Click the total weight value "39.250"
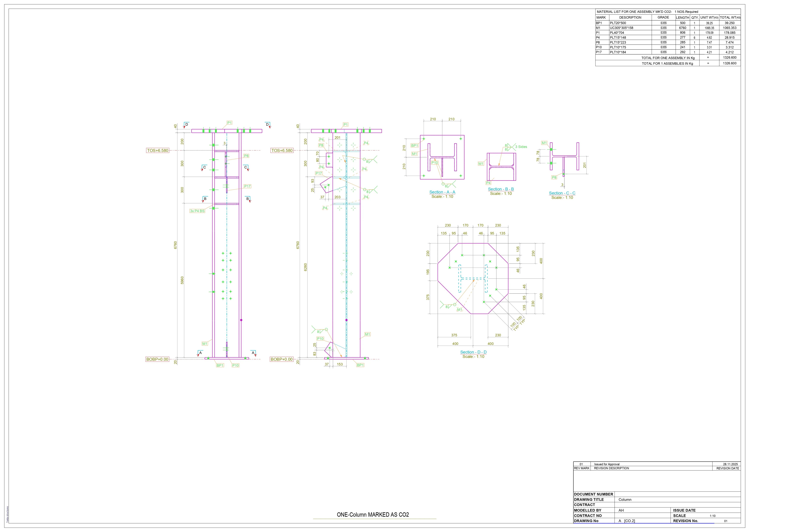 pyautogui.click(x=730, y=23)
